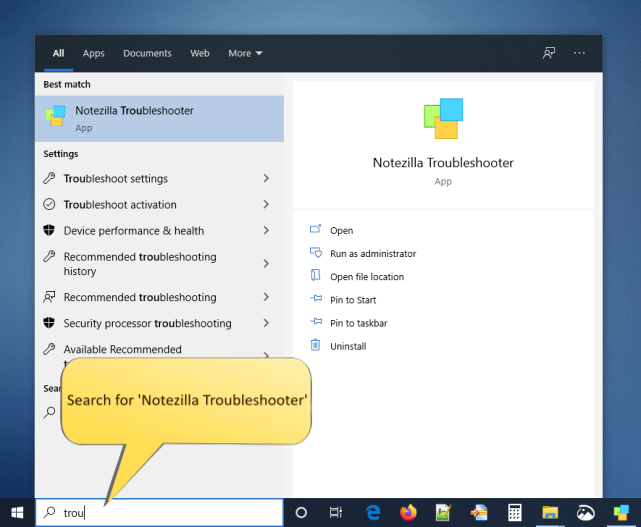
Task: Open Task View on the taskbar
Action: 336,512
